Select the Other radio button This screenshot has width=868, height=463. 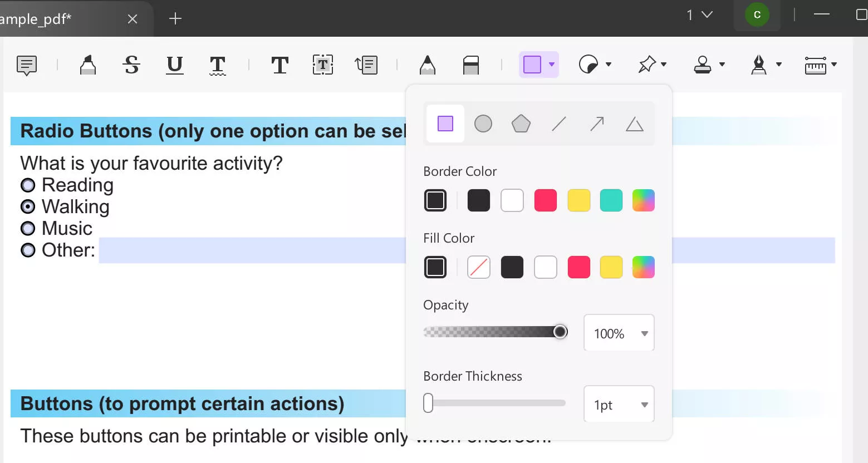28,250
